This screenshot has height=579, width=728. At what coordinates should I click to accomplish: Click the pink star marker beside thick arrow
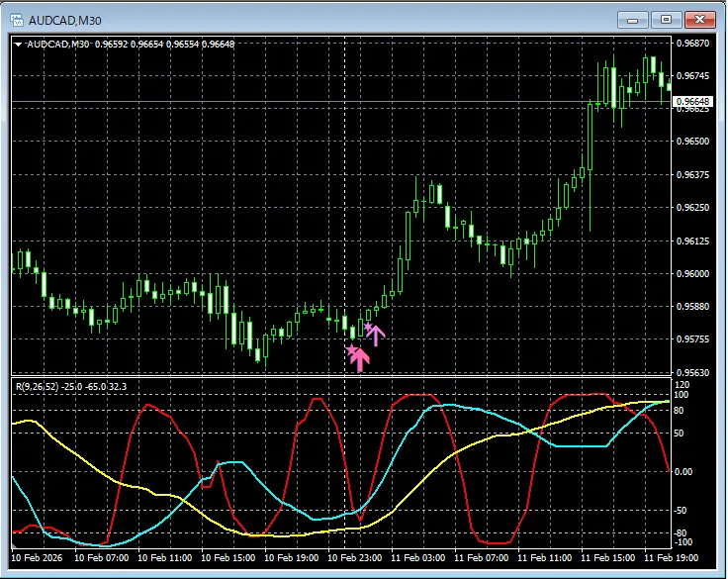click(350, 349)
